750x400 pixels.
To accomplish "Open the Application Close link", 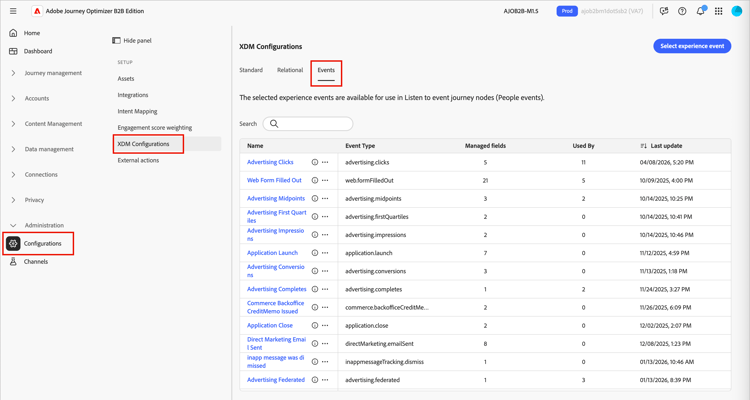I will pos(270,325).
